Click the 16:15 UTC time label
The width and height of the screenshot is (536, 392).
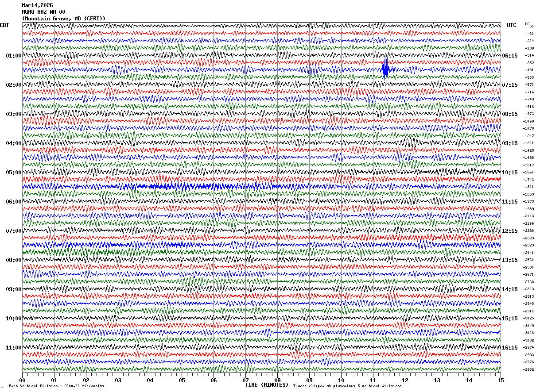(x=510, y=348)
